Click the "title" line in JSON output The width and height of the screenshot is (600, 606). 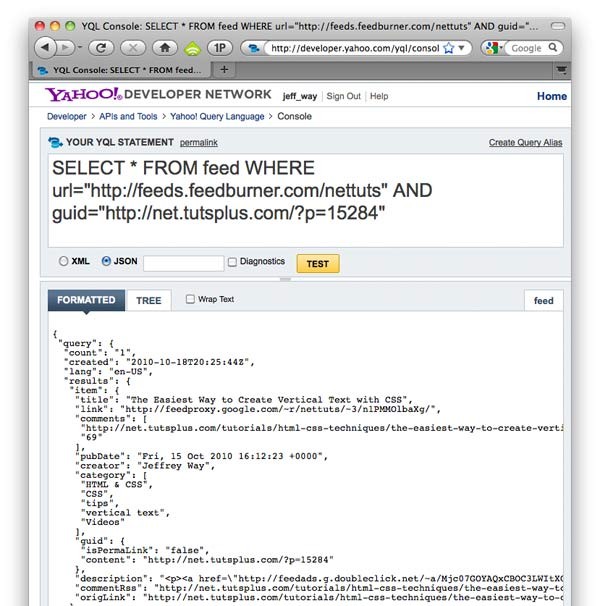tap(244, 400)
